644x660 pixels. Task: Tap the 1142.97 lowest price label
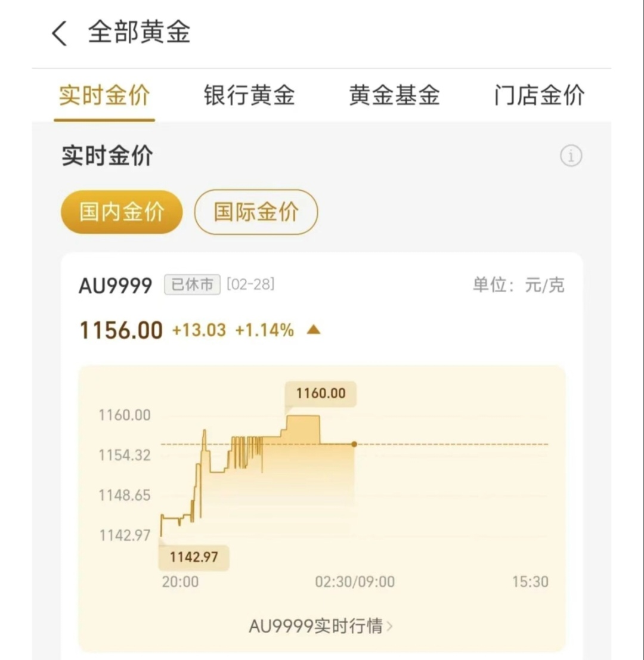(x=194, y=557)
